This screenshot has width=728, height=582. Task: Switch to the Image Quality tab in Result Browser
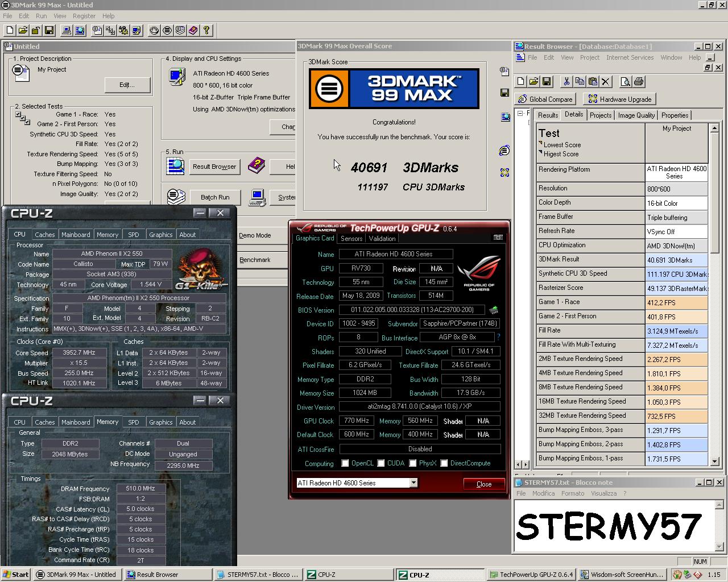[636, 115]
